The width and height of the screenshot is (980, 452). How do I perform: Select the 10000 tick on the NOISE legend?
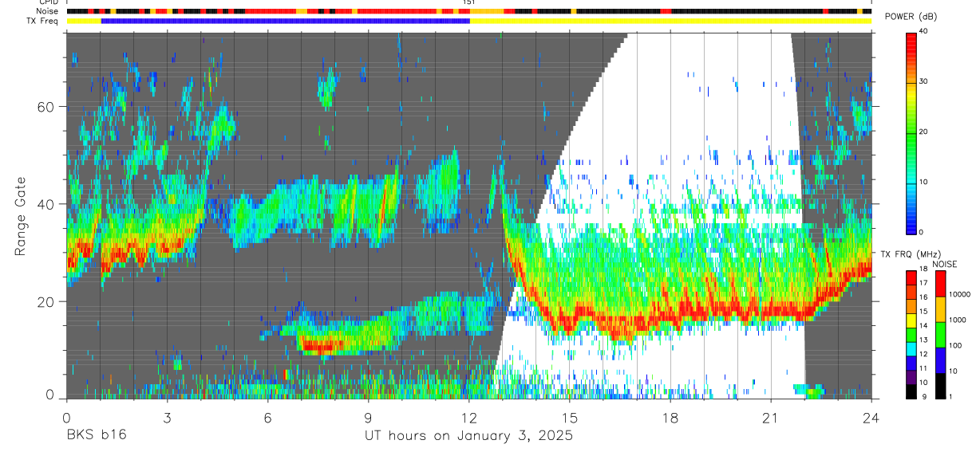[x=960, y=295]
